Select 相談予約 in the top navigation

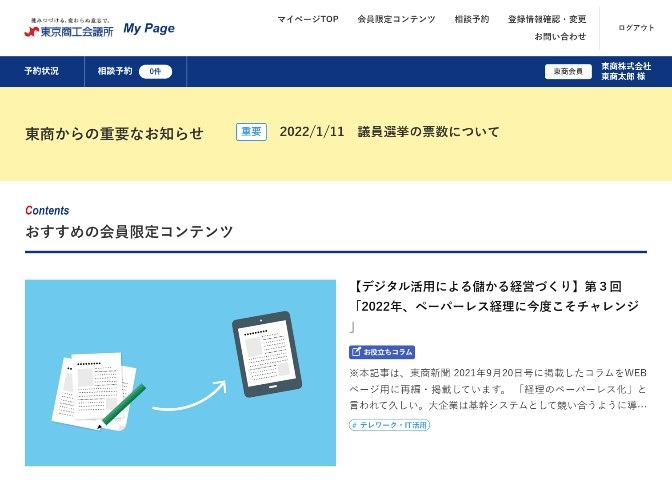pyautogui.click(x=471, y=19)
